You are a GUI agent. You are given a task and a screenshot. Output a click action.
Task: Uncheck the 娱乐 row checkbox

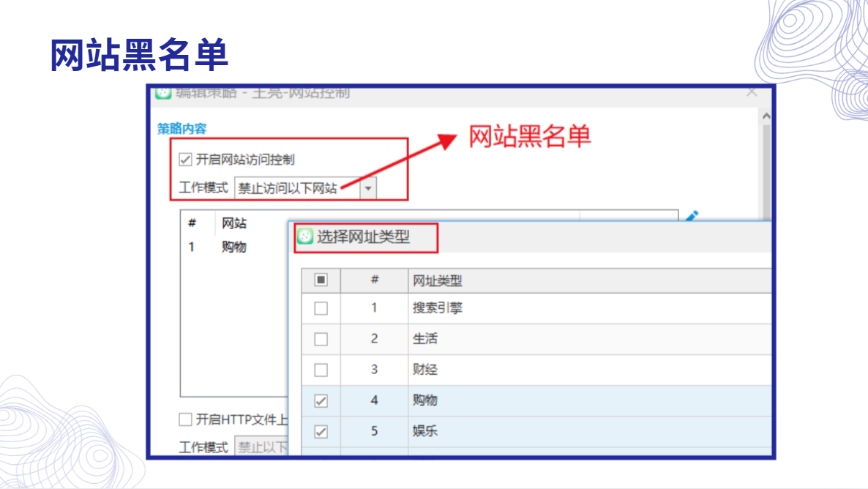point(321,431)
